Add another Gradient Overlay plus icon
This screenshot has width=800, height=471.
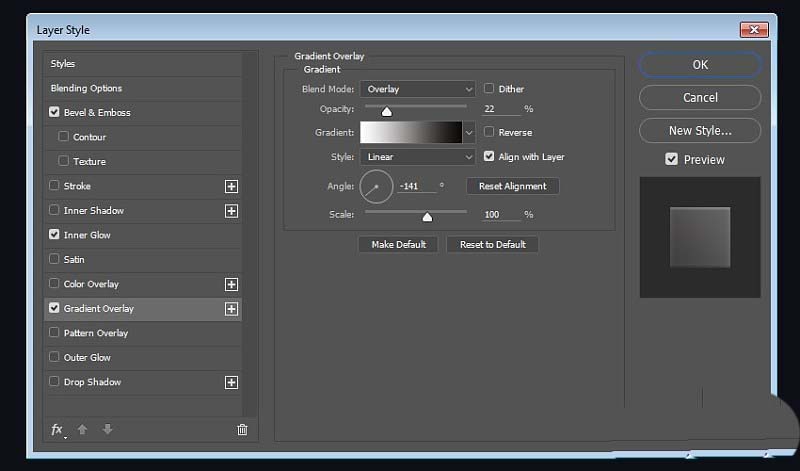pyautogui.click(x=231, y=309)
